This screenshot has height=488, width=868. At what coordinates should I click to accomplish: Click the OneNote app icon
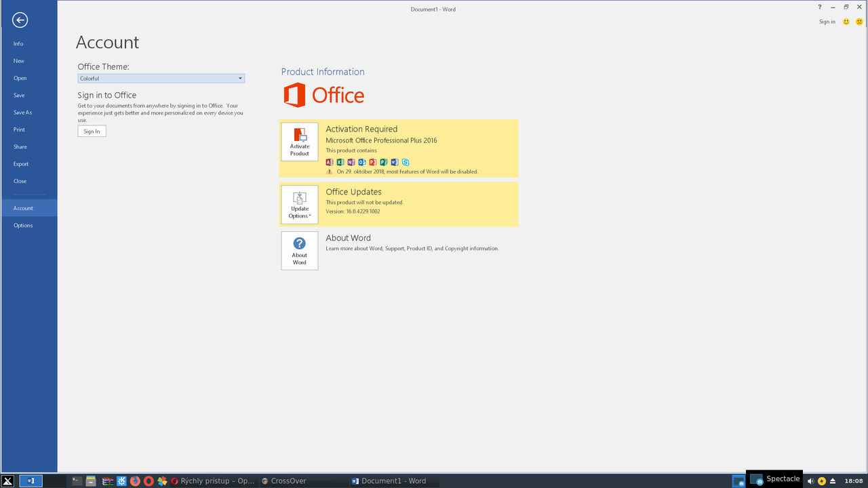click(x=351, y=162)
